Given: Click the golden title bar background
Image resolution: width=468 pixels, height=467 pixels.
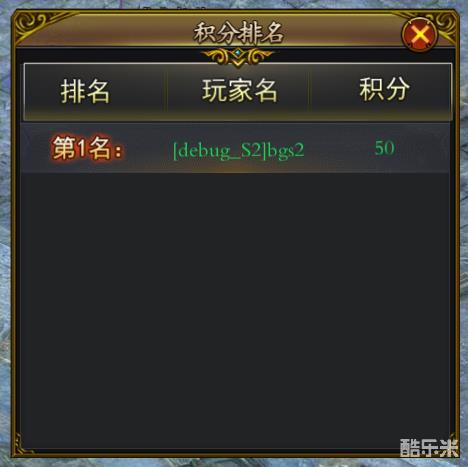Looking at the screenshot, I should point(133,32).
